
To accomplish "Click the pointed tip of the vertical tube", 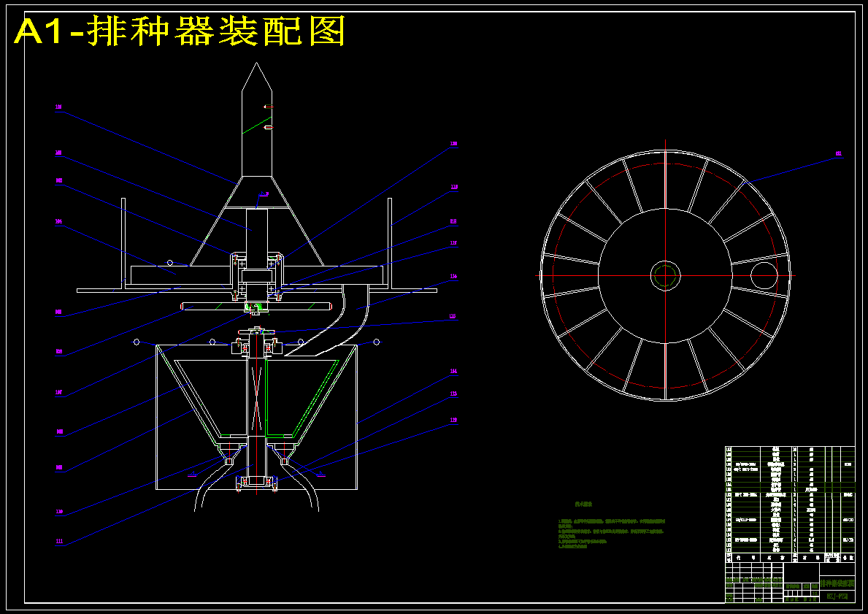I will [x=256, y=75].
